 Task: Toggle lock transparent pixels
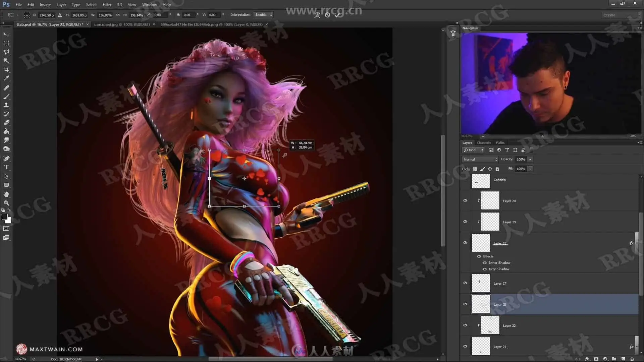(475, 169)
